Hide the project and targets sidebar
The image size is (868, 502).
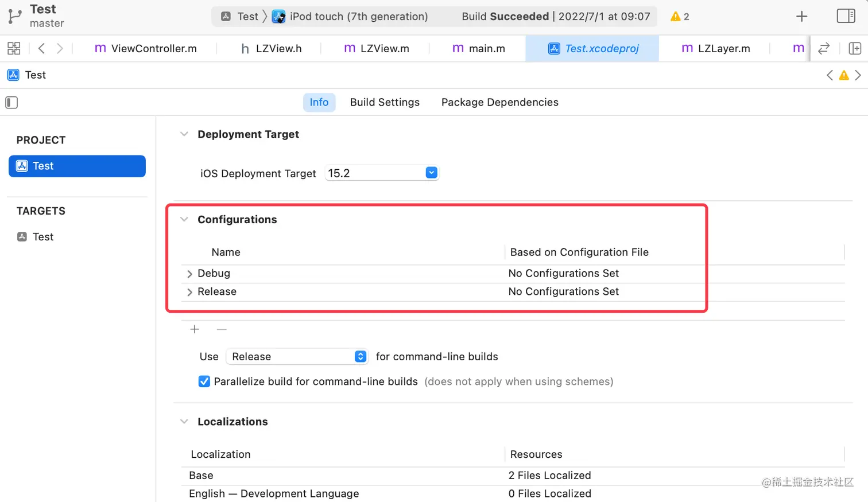click(x=11, y=103)
